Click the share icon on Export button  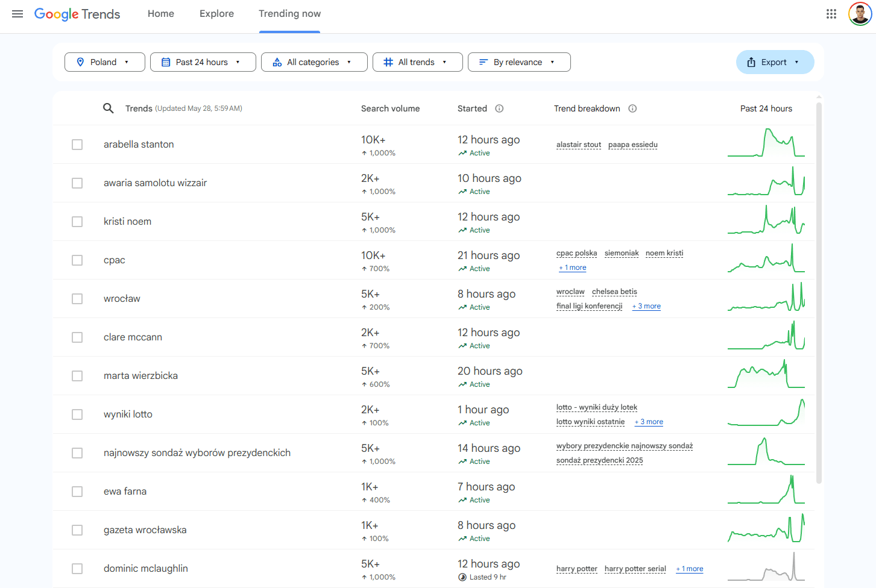click(751, 62)
